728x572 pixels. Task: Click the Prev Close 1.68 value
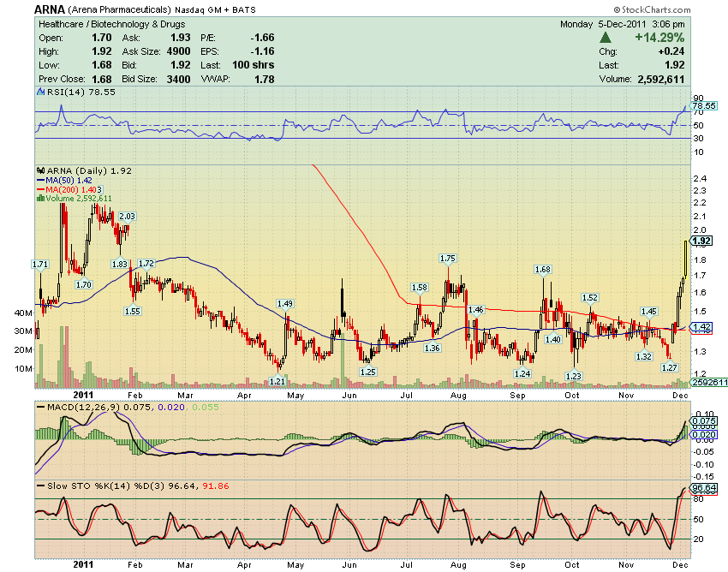[x=102, y=80]
